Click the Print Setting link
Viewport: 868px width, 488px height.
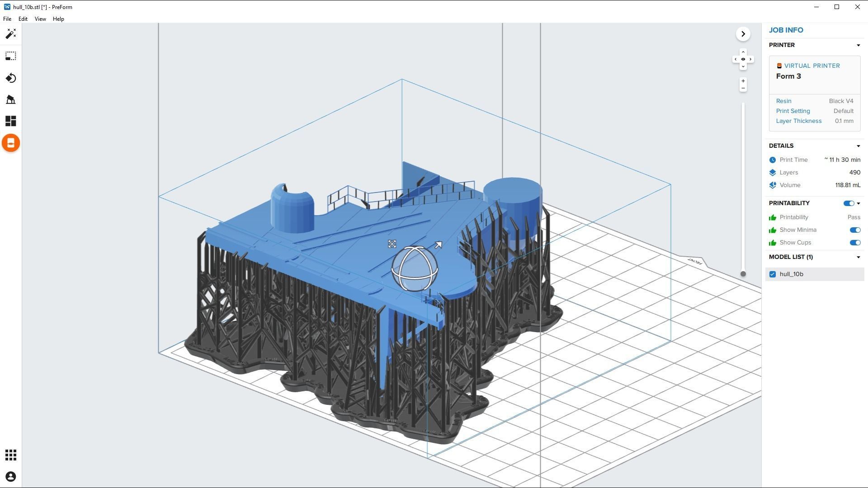point(793,111)
